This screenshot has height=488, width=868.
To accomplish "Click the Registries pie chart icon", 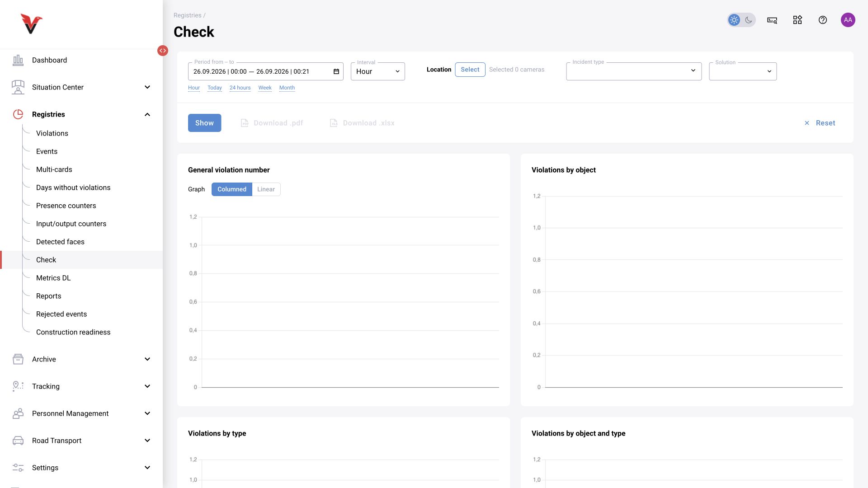I will 18,114.
